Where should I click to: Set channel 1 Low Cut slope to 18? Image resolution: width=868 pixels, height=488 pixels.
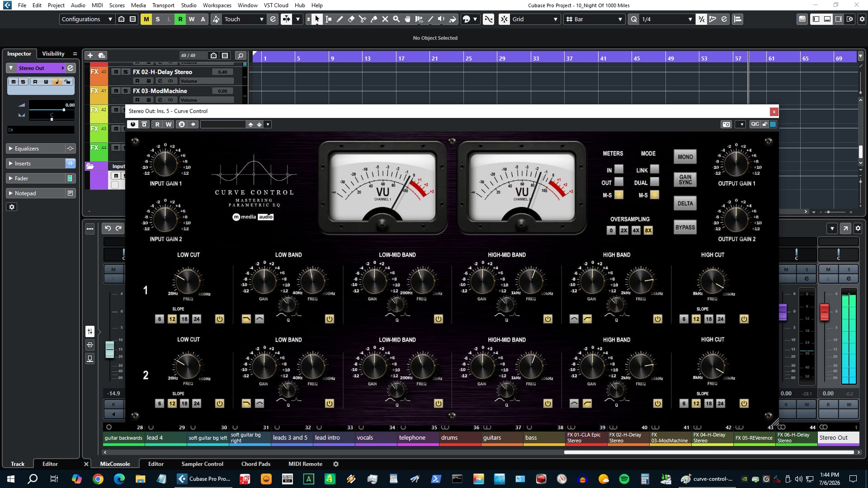click(x=184, y=319)
